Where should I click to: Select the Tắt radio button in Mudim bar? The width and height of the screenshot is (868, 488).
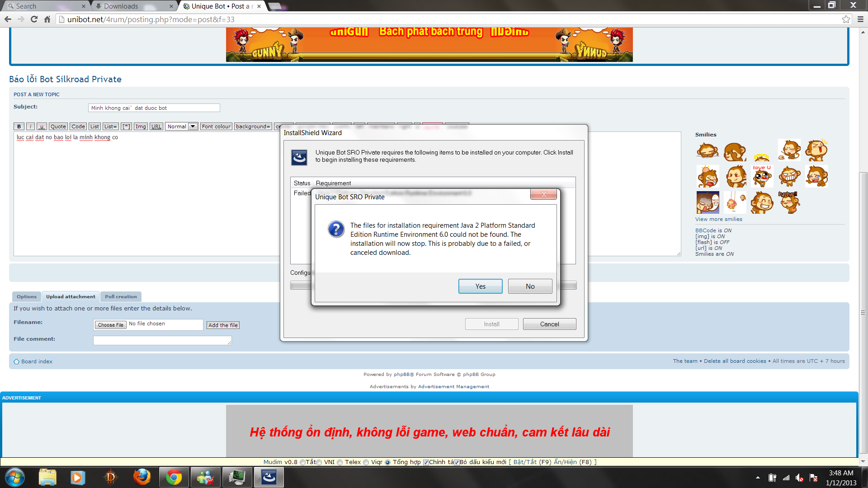point(303,462)
